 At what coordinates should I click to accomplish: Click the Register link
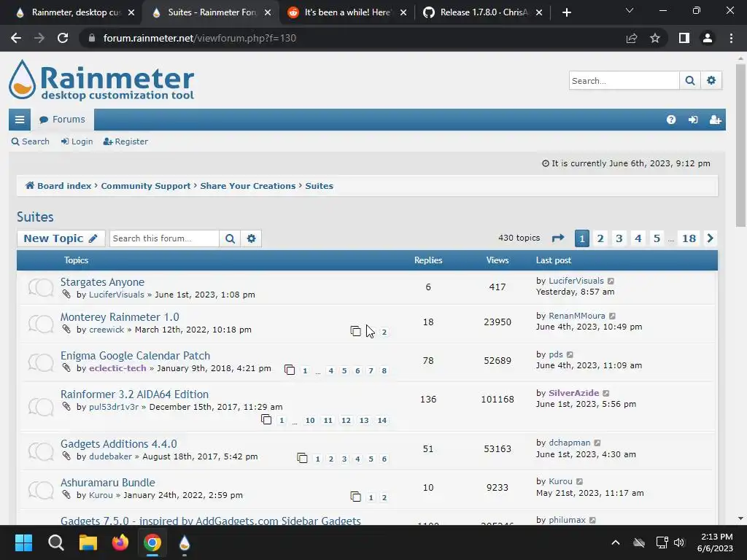(x=125, y=141)
